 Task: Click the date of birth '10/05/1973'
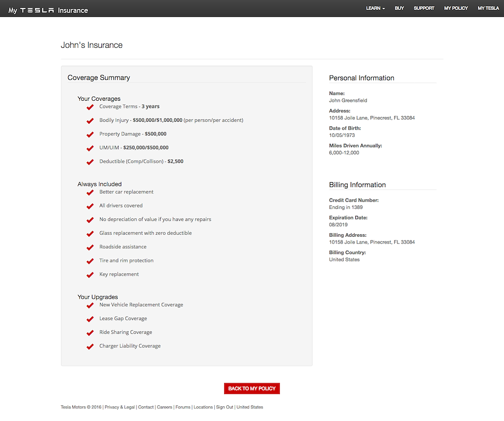click(x=342, y=135)
